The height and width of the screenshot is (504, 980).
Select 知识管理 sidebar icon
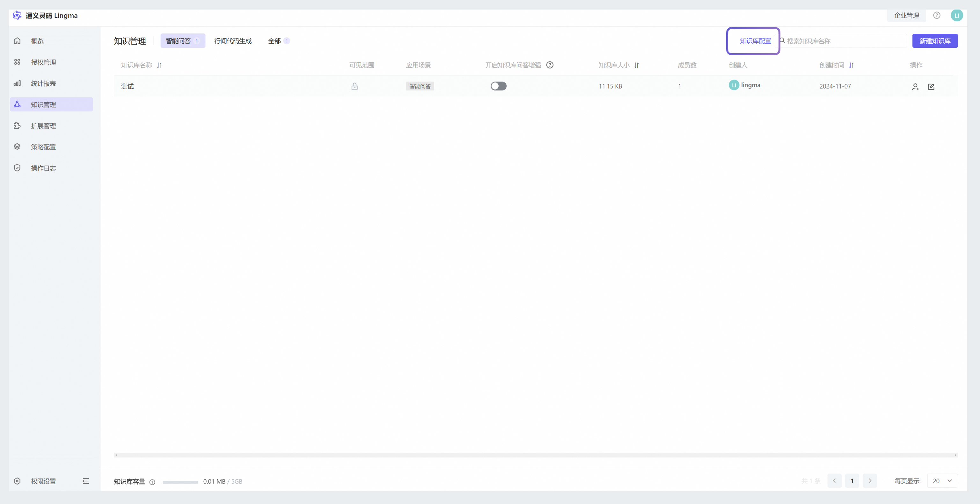[17, 104]
